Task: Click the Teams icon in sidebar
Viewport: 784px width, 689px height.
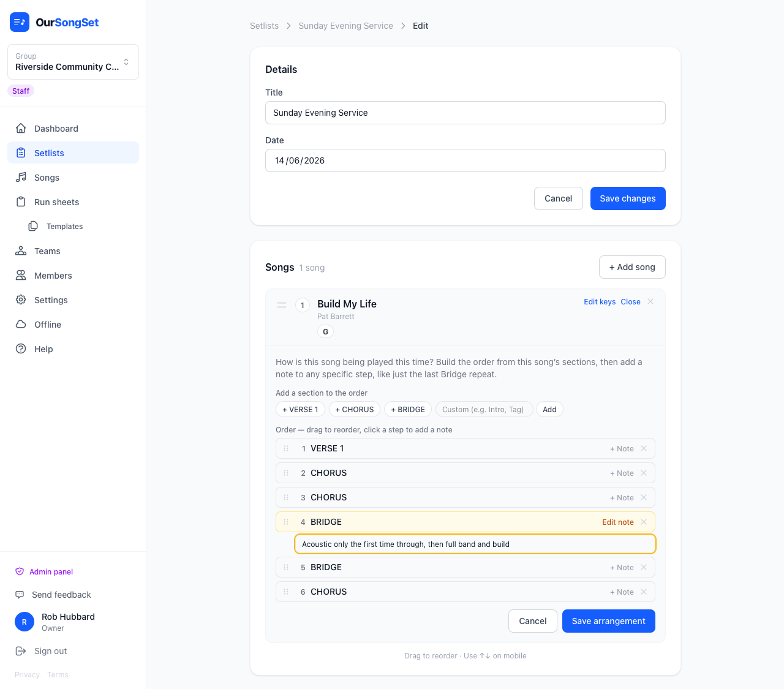Action: [21, 251]
